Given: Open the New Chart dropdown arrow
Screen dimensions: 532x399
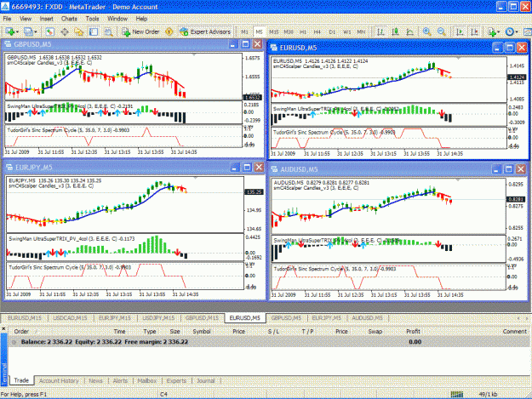Looking at the screenshot, I should click(x=17, y=31).
